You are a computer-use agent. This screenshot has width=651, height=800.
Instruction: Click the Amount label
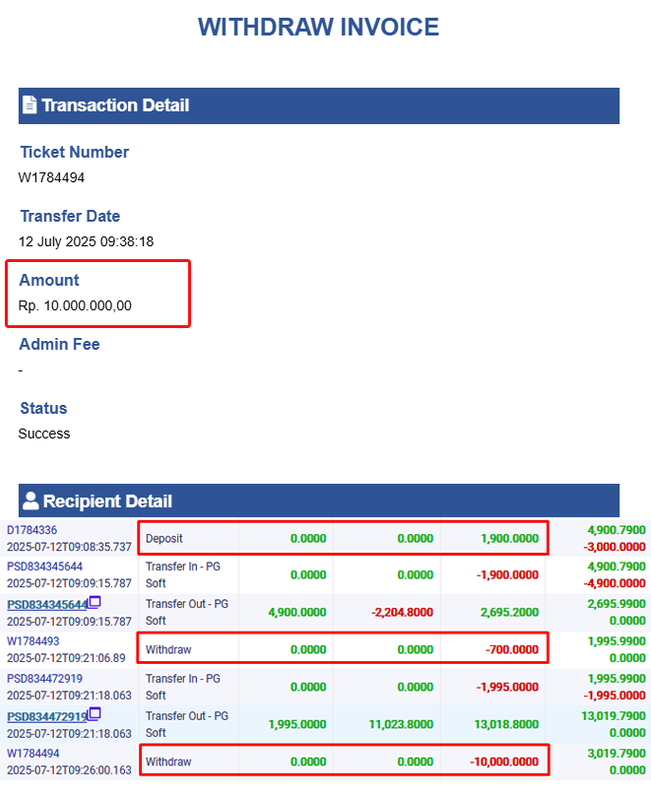pyautogui.click(x=49, y=280)
